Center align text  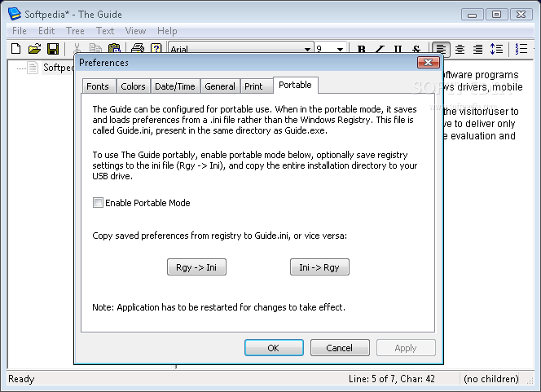tap(460, 50)
